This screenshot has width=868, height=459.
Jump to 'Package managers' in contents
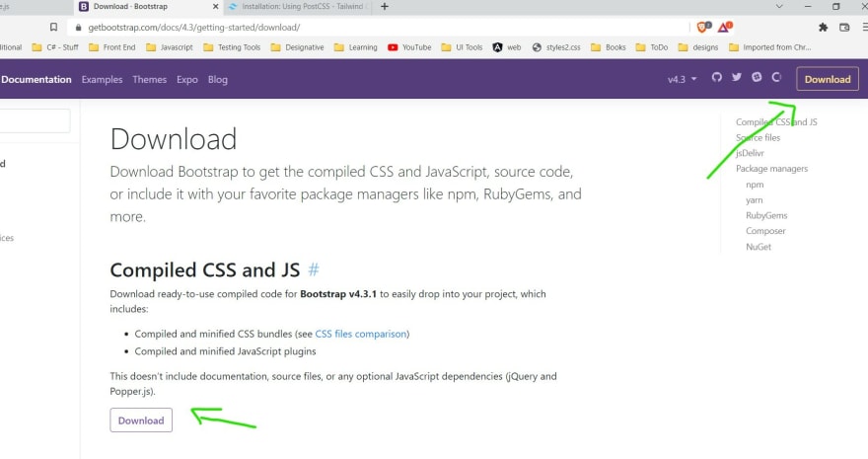pyautogui.click(x=771, y=169)
